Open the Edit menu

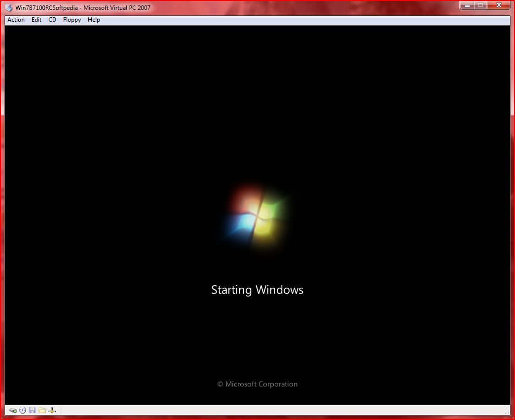(36, 20)
